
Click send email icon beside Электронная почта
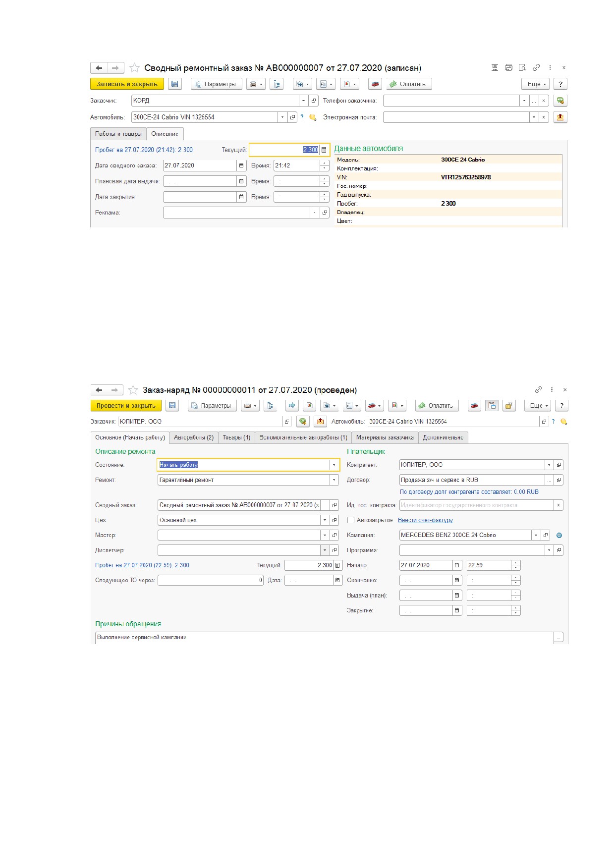(560, 117)
